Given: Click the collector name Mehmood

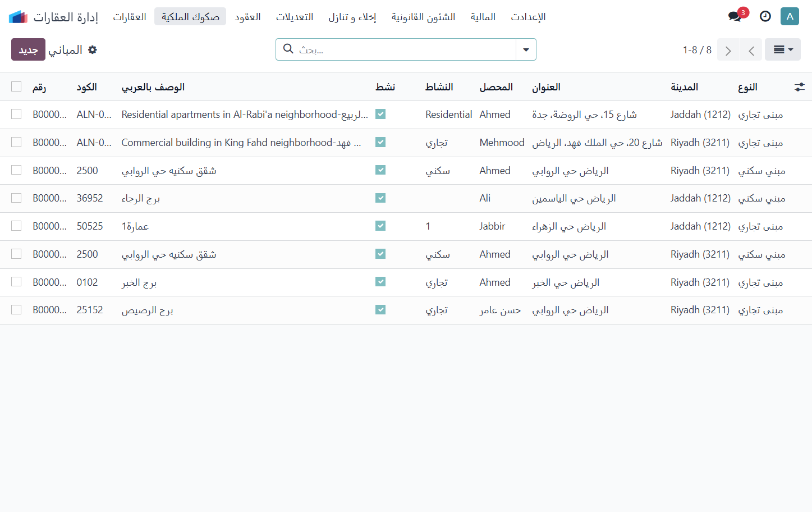Looking at the screenshot, I should (502, 143).
